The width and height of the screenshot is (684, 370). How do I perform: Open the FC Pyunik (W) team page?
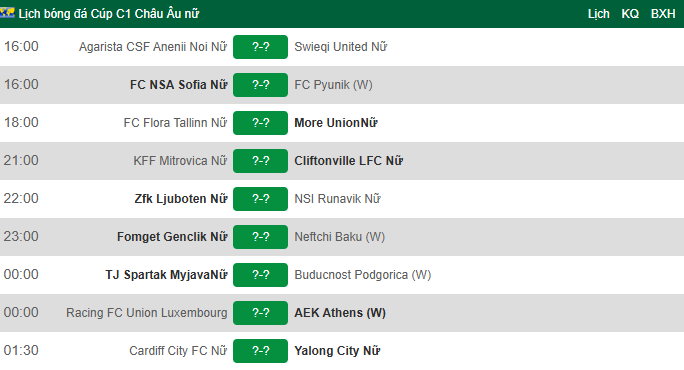point(333,85)
